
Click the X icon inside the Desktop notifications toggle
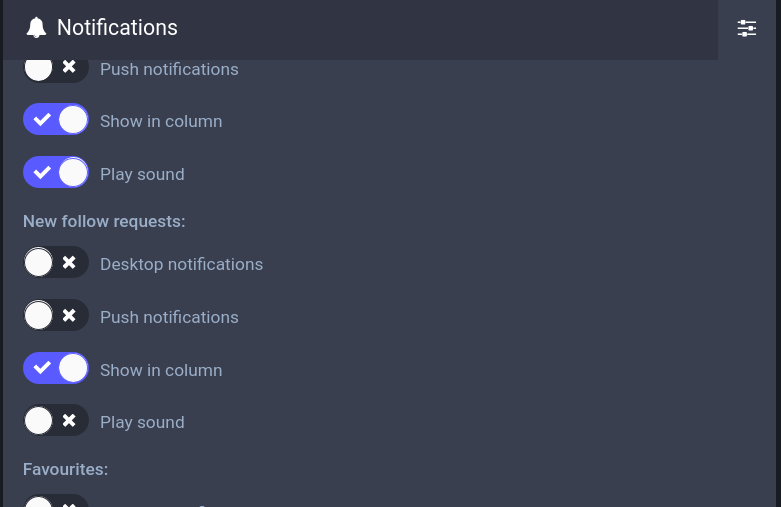click(x=69, y=263)
